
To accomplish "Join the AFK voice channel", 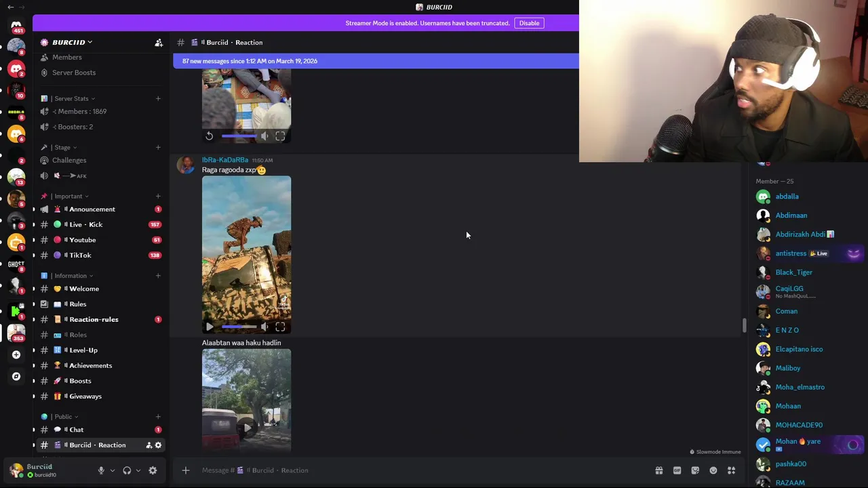I will click(x=71, y=176).
